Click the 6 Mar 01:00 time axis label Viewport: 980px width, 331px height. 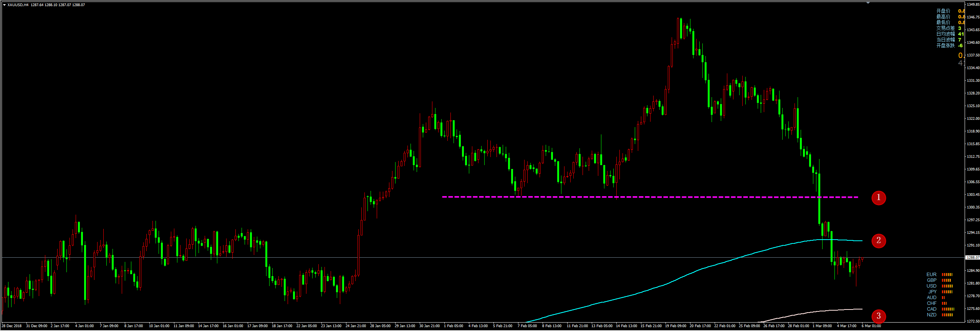[x=871, y=326]
